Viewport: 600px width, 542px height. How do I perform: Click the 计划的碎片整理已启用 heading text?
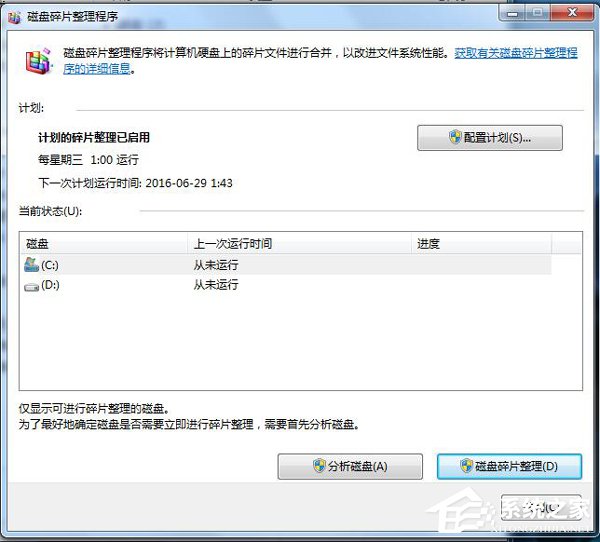[x=94, y=137]
